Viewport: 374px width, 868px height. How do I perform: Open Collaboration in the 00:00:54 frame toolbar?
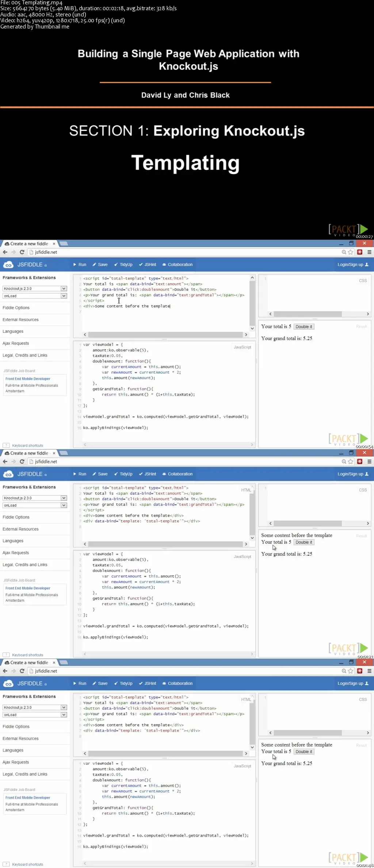point(178,265)
